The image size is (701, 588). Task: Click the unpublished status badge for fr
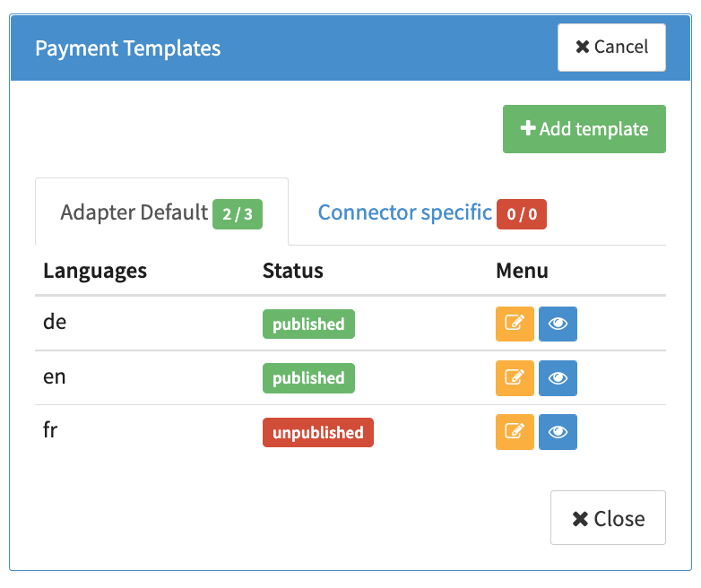[317, 432]
